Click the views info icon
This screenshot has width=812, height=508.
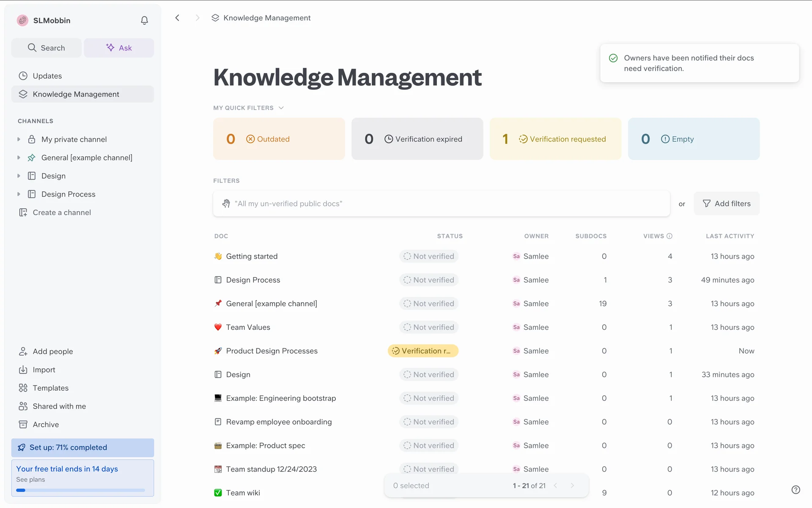click(x=669, y=236)
